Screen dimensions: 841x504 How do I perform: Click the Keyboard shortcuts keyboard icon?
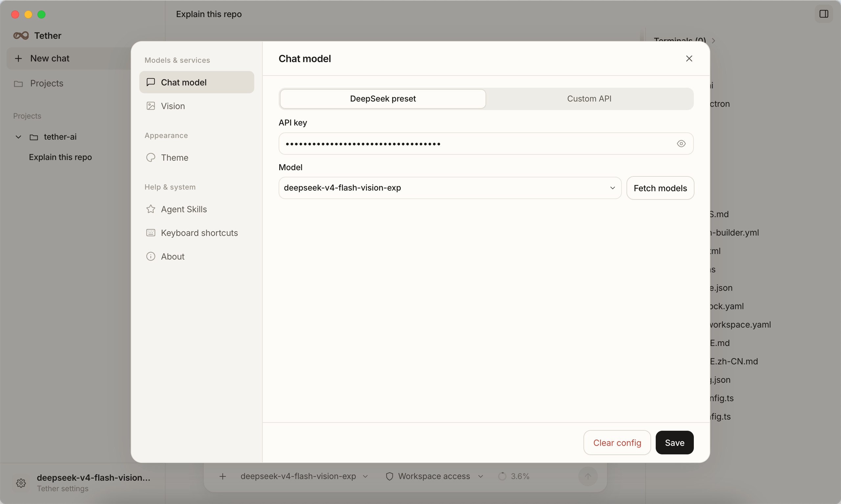click(151, 233)
